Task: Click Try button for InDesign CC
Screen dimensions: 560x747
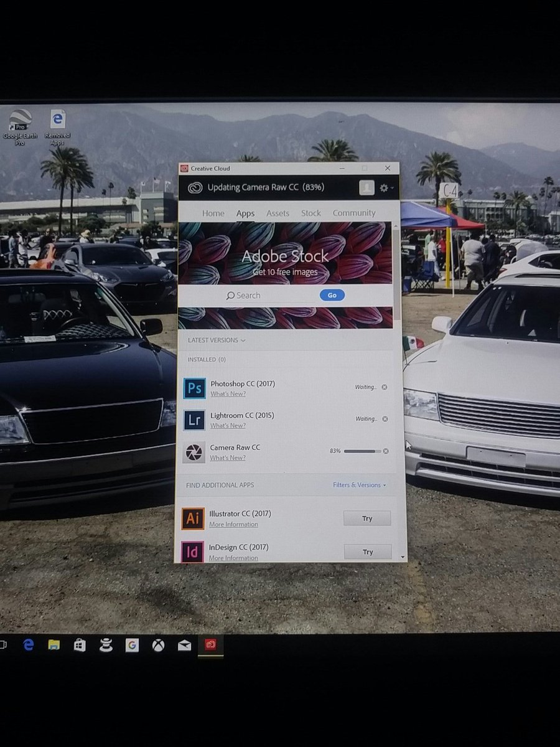Action: pos(368,552)
